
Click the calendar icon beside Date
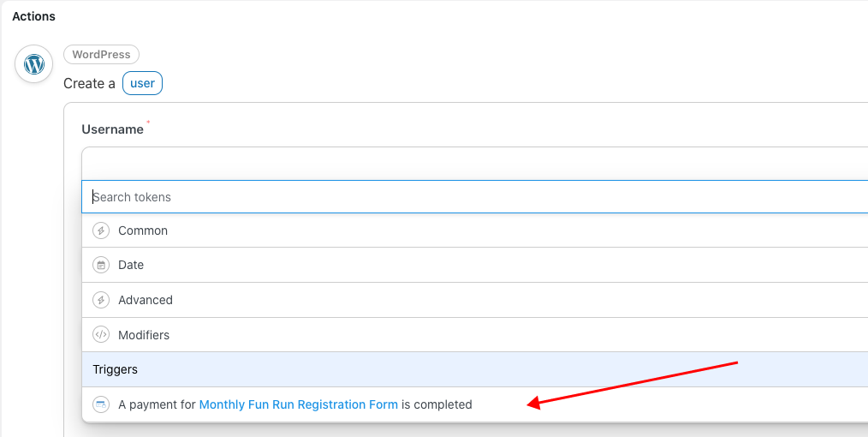click(x=101, y=265)
